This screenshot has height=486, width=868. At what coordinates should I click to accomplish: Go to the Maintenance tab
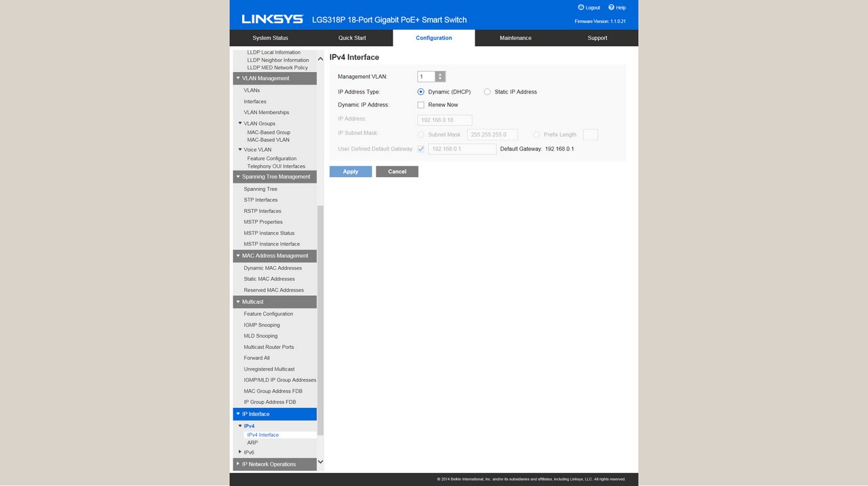click(515, 38)
